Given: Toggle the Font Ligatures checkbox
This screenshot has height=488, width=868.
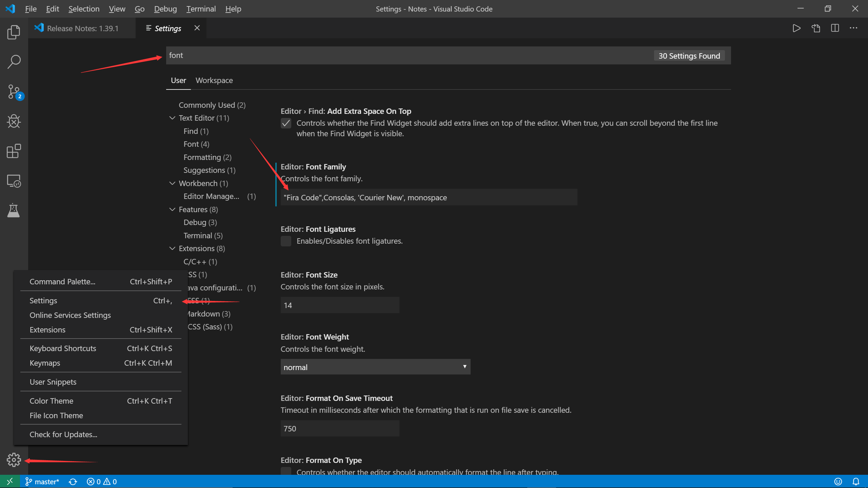Looking at the screenshot, I should pyautogui.click(x=286, y=241).
